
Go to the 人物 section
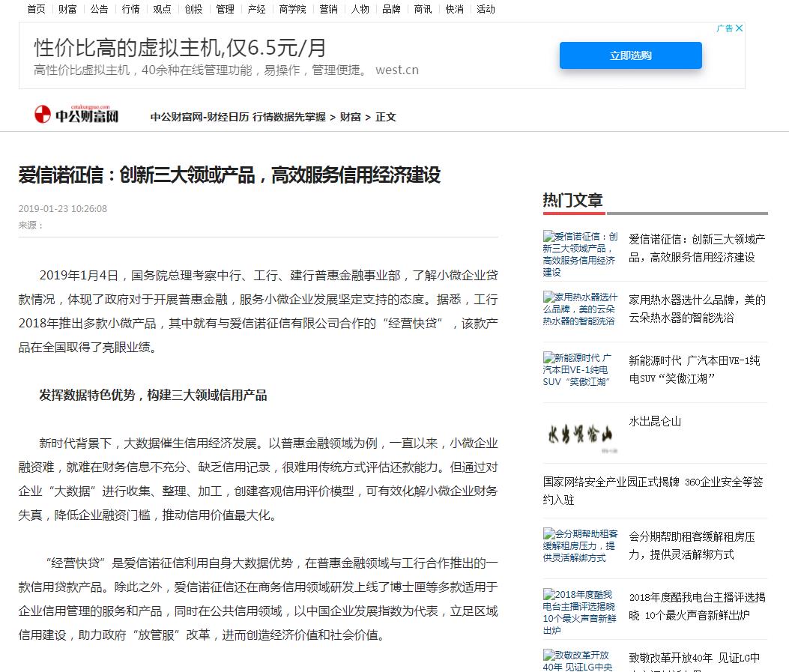pos(360,9)
